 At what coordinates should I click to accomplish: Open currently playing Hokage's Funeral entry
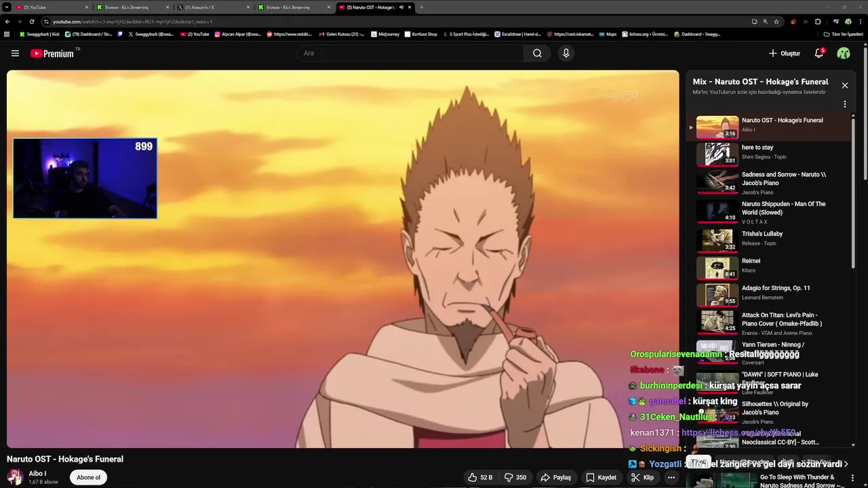pyautogui.click(x=768, y=127)
